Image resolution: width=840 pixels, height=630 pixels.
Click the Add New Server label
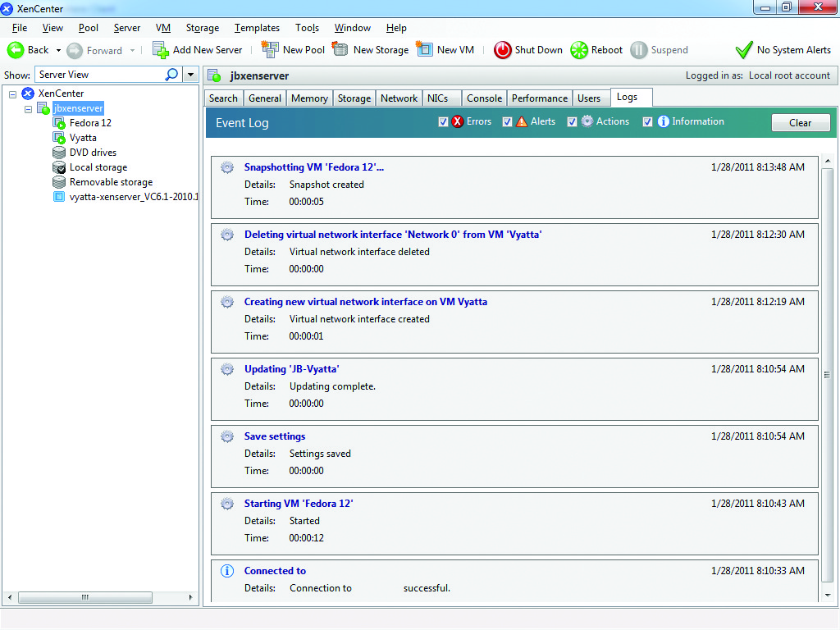(x=208, y=50)
